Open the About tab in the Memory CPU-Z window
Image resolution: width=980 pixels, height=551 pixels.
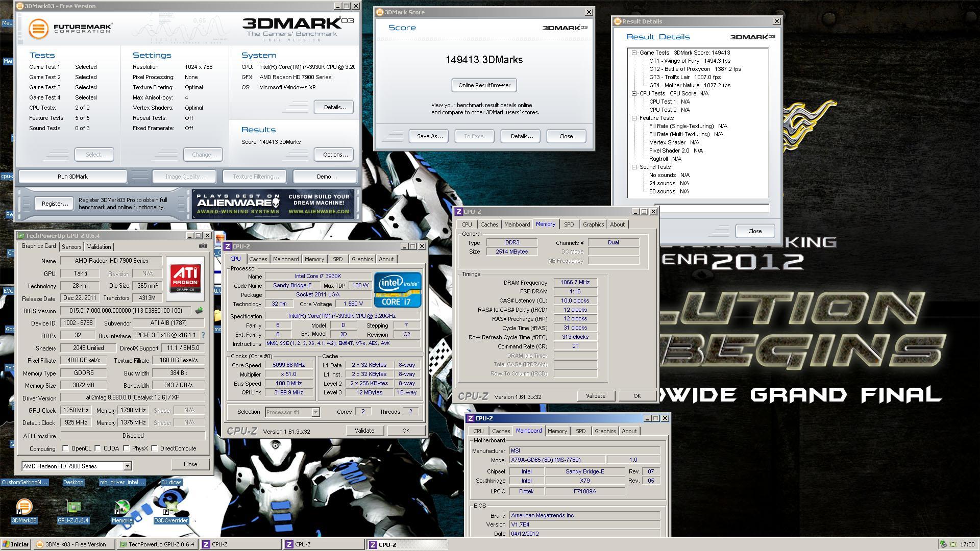click(617, 224)
